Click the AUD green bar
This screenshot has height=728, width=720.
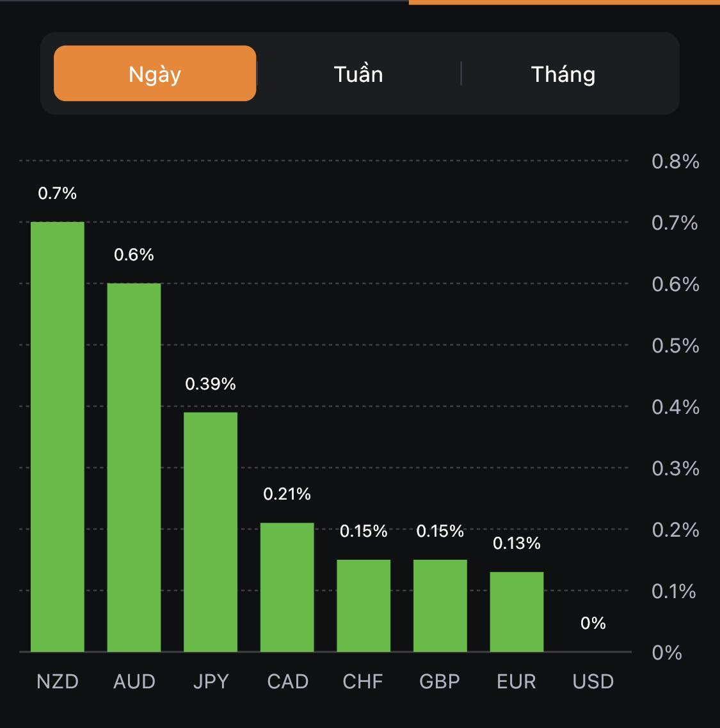pos(134,468)
